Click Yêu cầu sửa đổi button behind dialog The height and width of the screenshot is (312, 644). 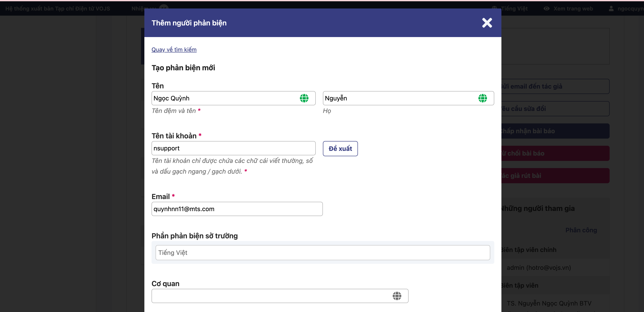tap(555, 109)
